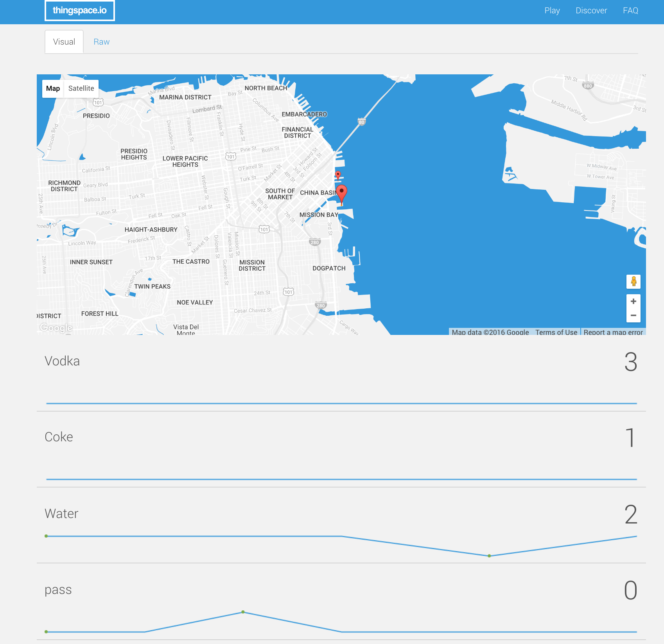Viewport: 664px width, 644px height.
Task: Click the pass chart's peak data point
Action: 243,612
